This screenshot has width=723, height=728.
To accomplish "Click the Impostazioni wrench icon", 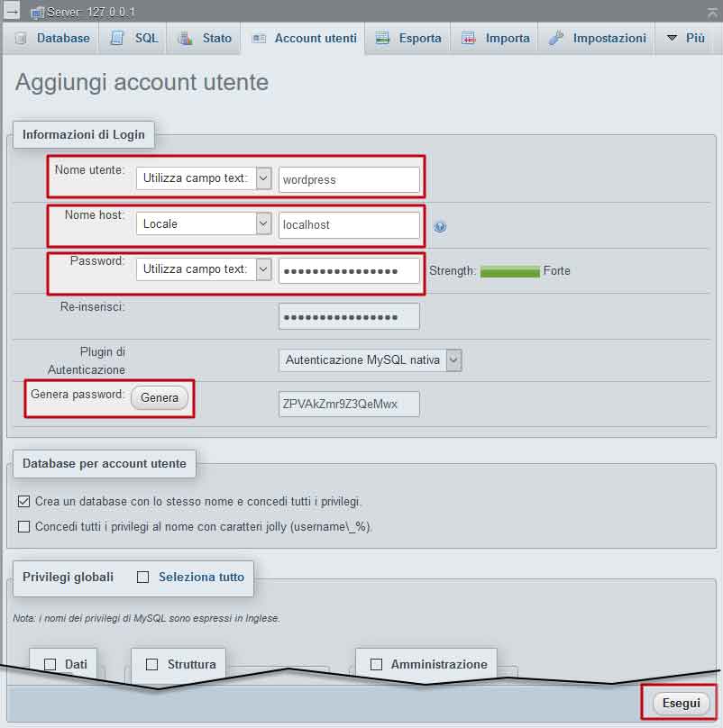I will [x=555, y=38].
